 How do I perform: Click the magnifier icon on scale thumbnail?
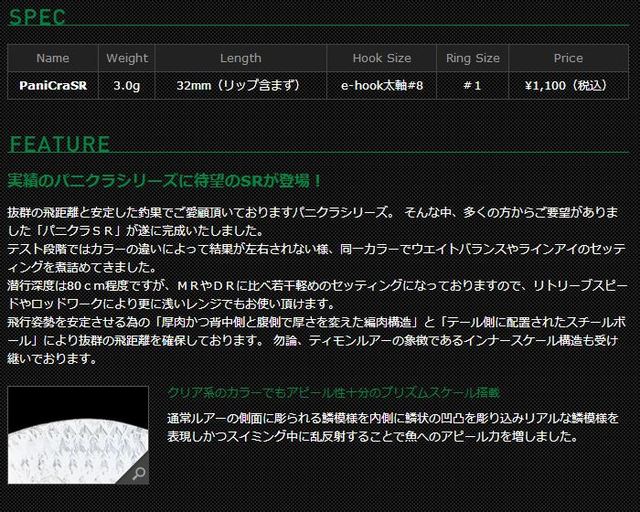coord(139,474)
